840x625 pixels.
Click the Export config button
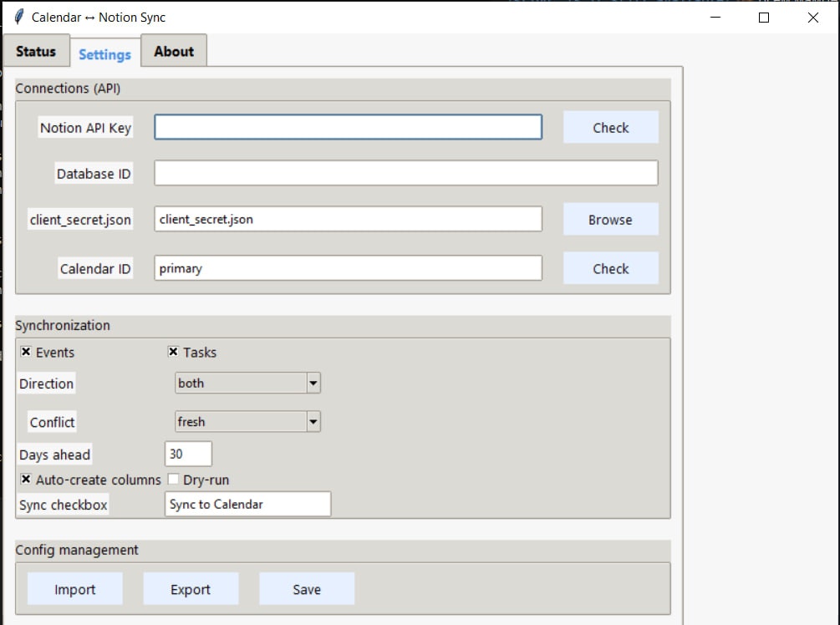191,589
